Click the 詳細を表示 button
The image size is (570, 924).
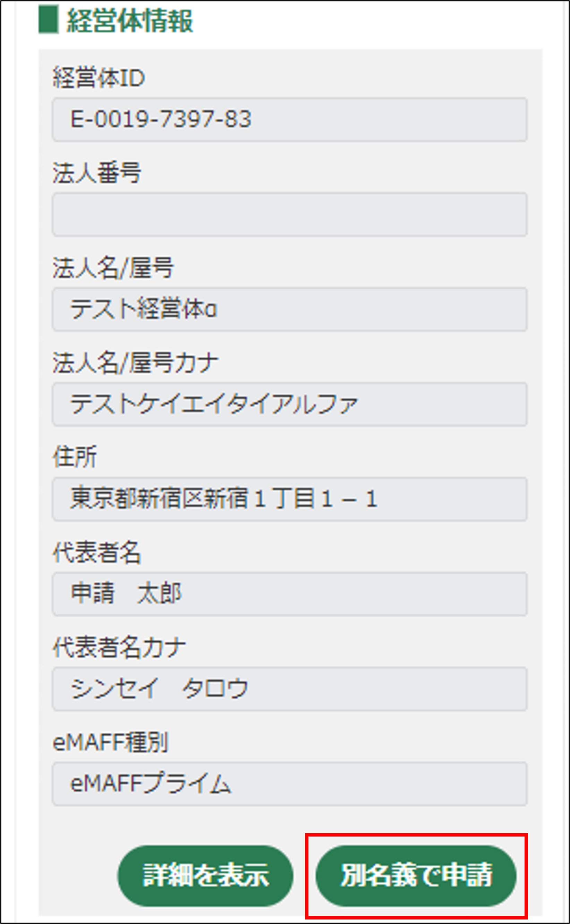pos(205,875)
